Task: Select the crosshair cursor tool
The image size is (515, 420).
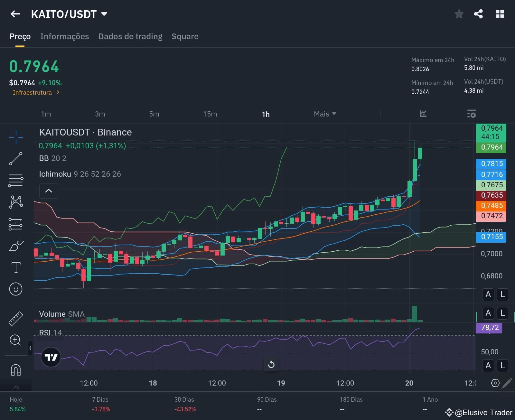Action: [16, 137]
